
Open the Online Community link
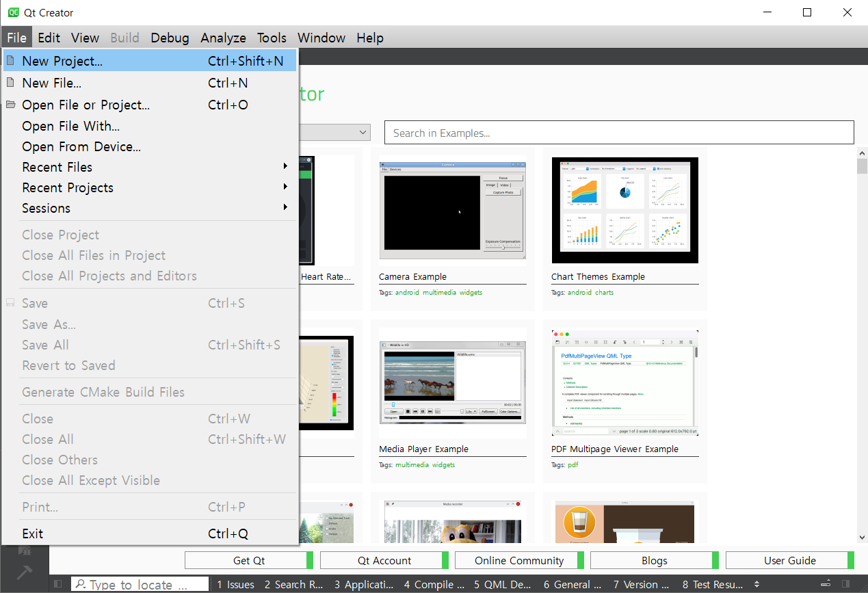[x=519, y=560]
